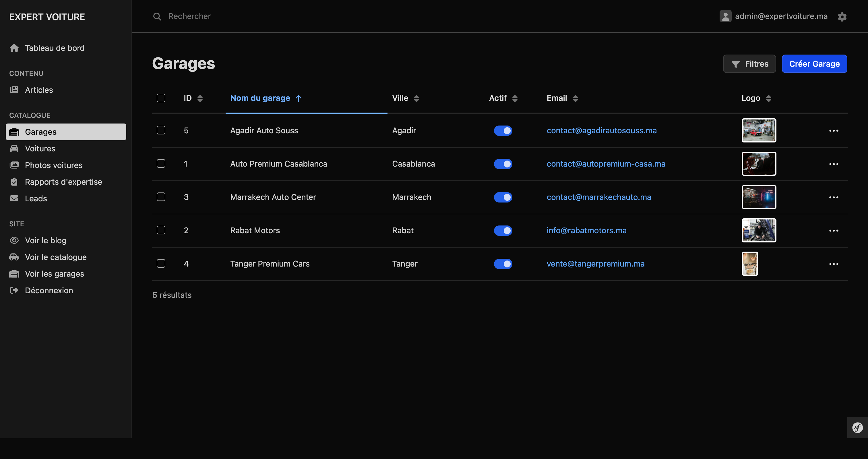Image resolution: width=868 pixels, height=459 pixels.
Task: Open actions menu for Marrakech Auto Center
Action: (x=834, y=197)
